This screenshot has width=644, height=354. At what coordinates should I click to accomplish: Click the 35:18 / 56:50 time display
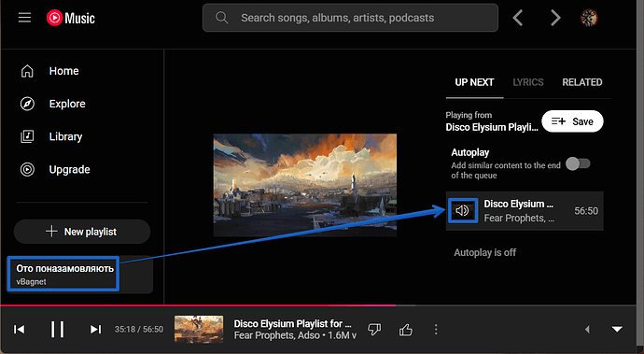[x=139, y=330]
